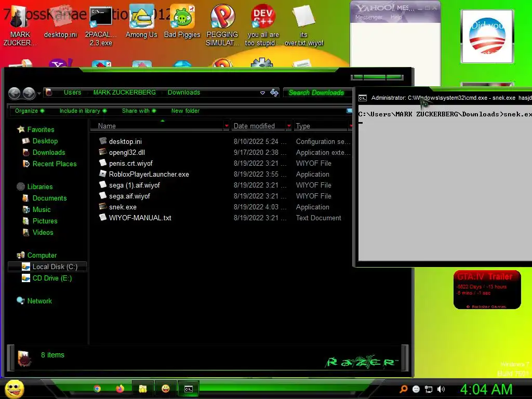This screenshot has height=399, width=532.
Task: Click the Search Downloads input field
Action: (x=316, y=92)
